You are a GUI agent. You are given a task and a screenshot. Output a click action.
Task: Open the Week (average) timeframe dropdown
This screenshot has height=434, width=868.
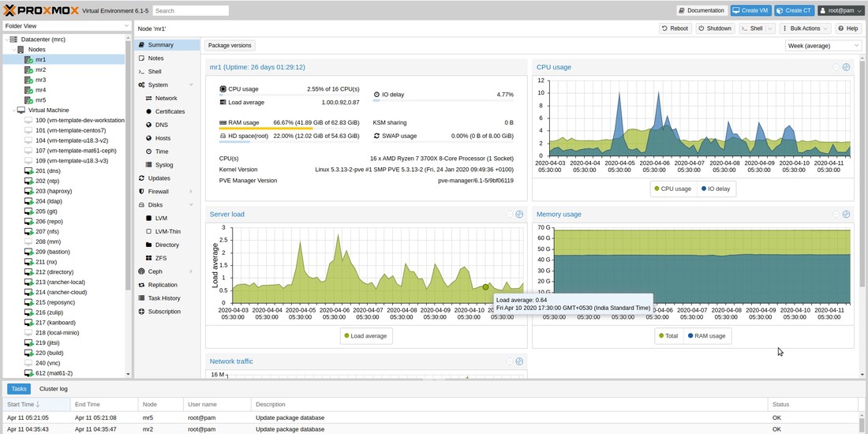pyautogui.click(x=857, y=46)
